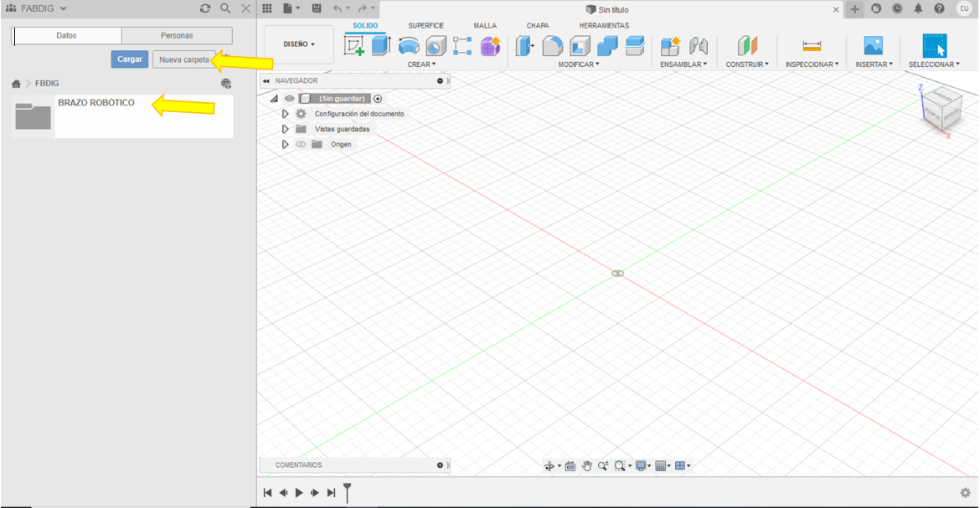This screenshot has width=980, height=508.
Task: Switch to the HERRAMIENTAS tab
Action: (604, 26)
